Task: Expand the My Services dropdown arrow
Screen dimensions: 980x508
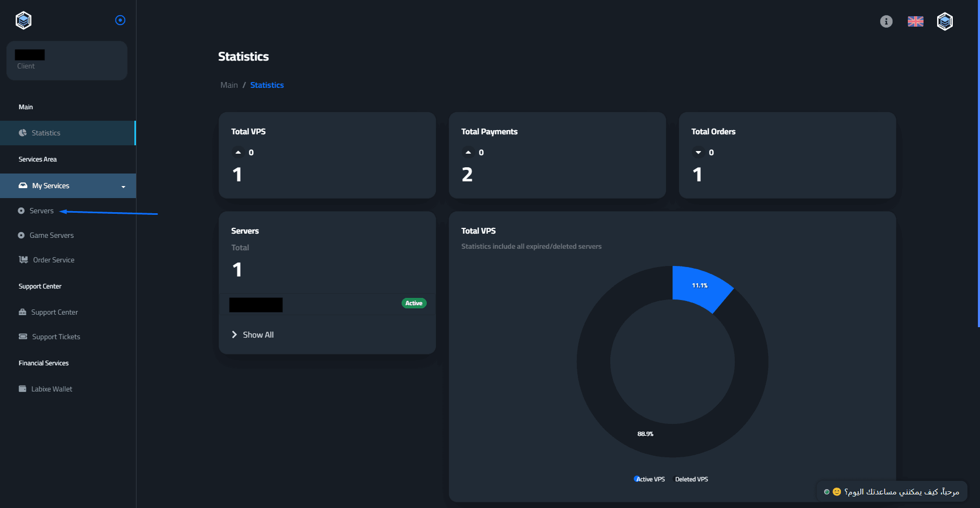Action: (x=123, y=187)
